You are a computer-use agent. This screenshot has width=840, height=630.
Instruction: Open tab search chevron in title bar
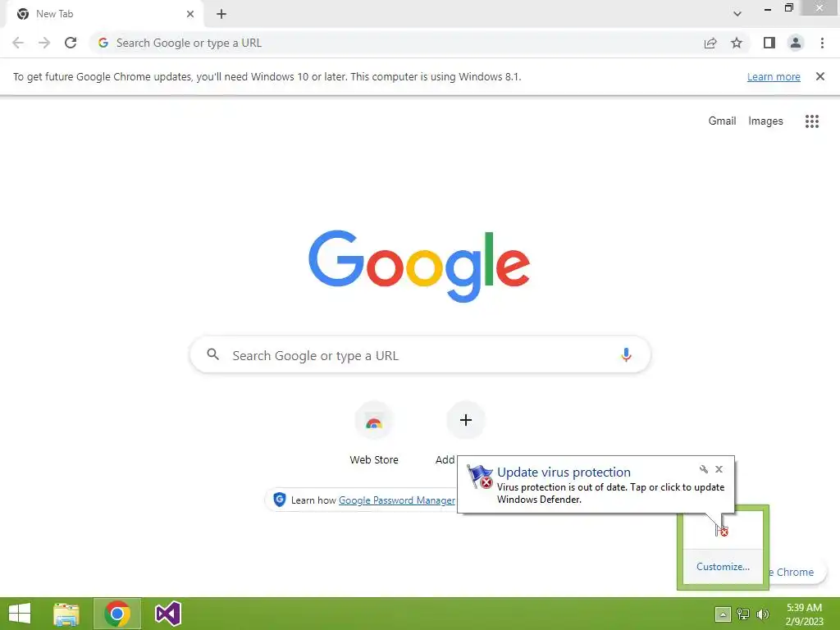click(737, 14)
